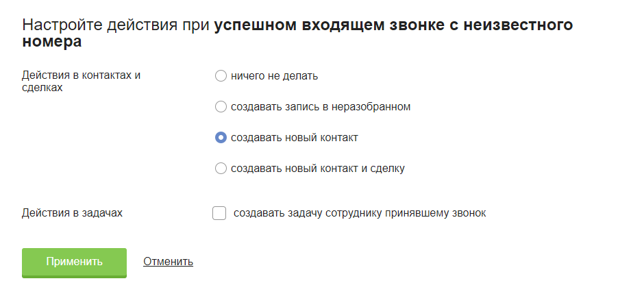Screen dimensions: 644x294
Task: Click the bold word "номера" in the heading
Action: [52, 42]
